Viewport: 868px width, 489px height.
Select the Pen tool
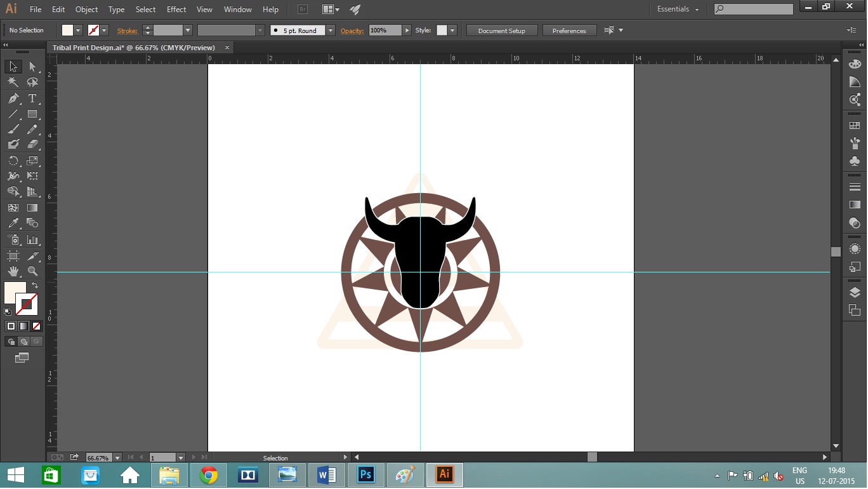[x=13, y=98]
